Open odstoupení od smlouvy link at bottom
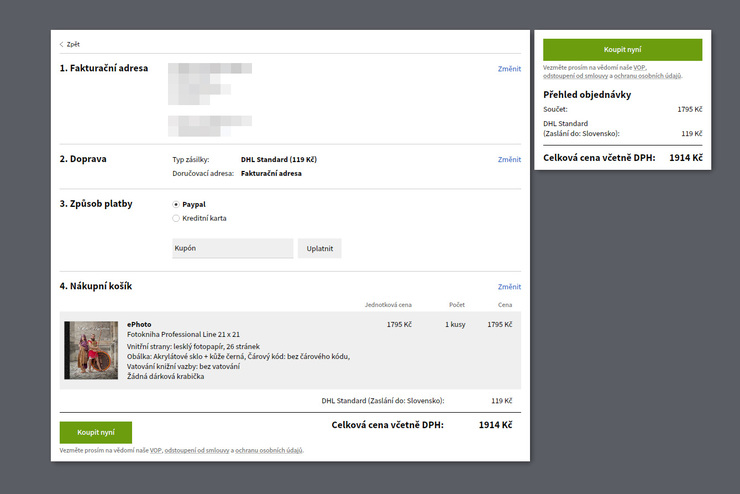The width and height of the screenshot is (740, 494). [x=197, y=450]
